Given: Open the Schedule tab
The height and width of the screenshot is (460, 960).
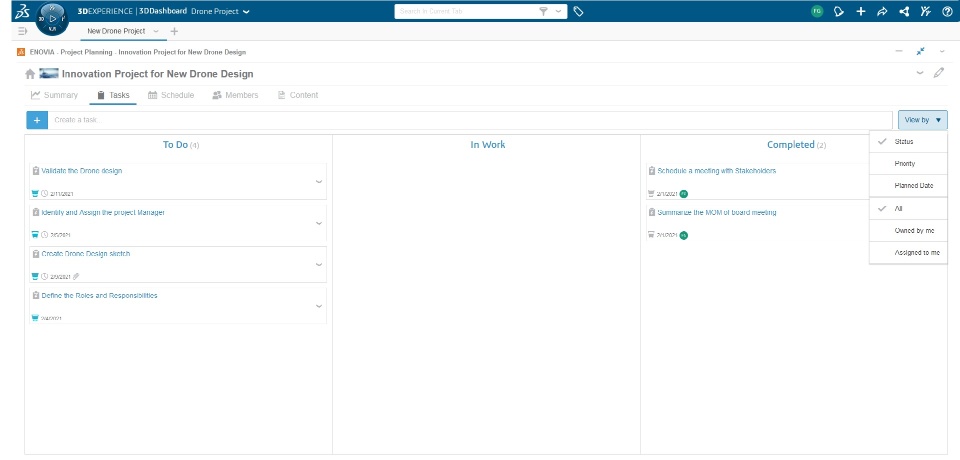Looking at the screenshot, I should coord(171,95).
